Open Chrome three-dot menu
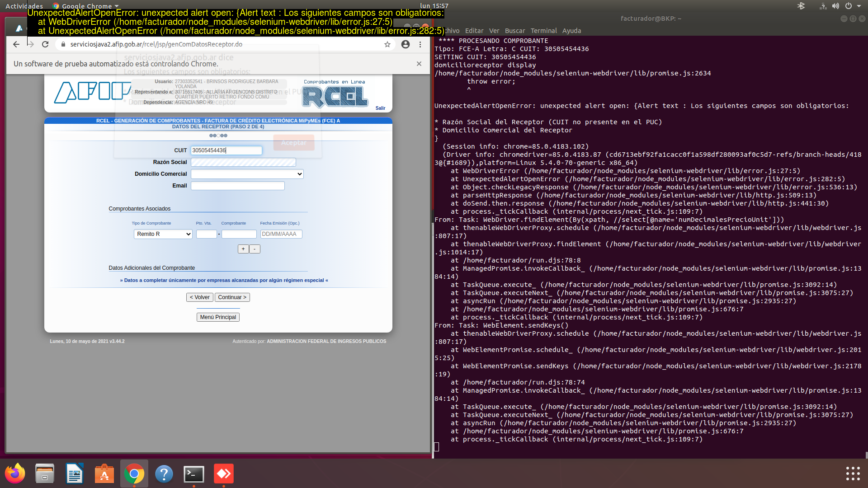The height and width of the screenshot is (488, 868). 420,44
